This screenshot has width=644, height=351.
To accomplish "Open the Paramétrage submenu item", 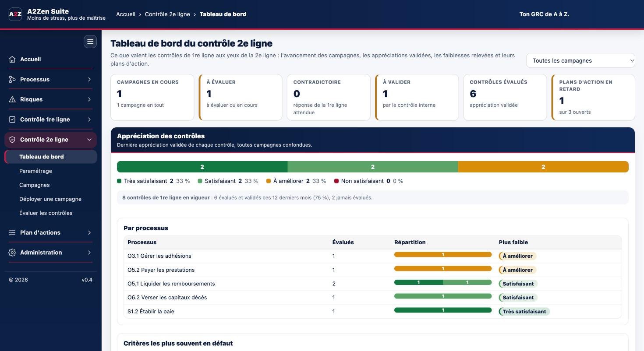I will click(x=35, y=171).
